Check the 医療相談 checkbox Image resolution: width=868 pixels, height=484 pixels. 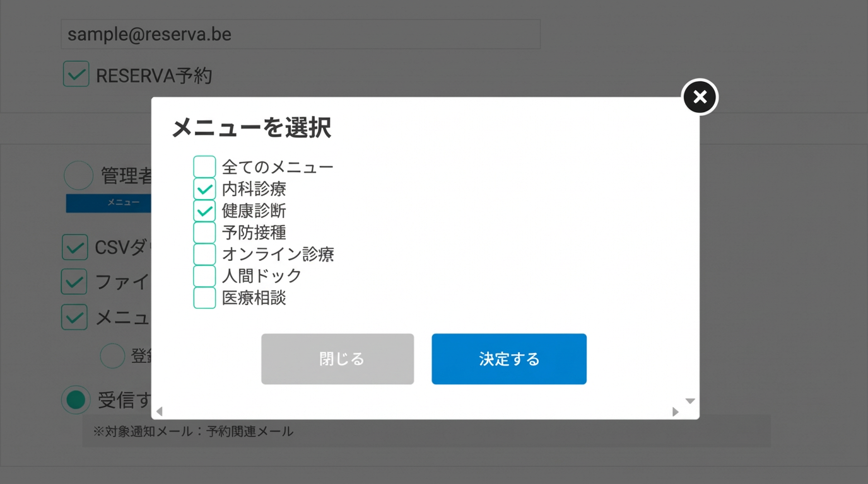tap(204, 297)
